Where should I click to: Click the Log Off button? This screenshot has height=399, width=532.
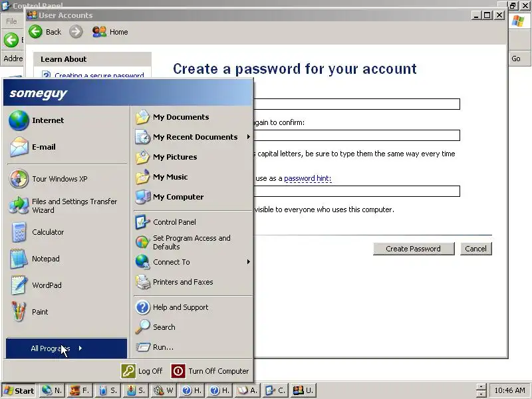(x=142, y=371)
